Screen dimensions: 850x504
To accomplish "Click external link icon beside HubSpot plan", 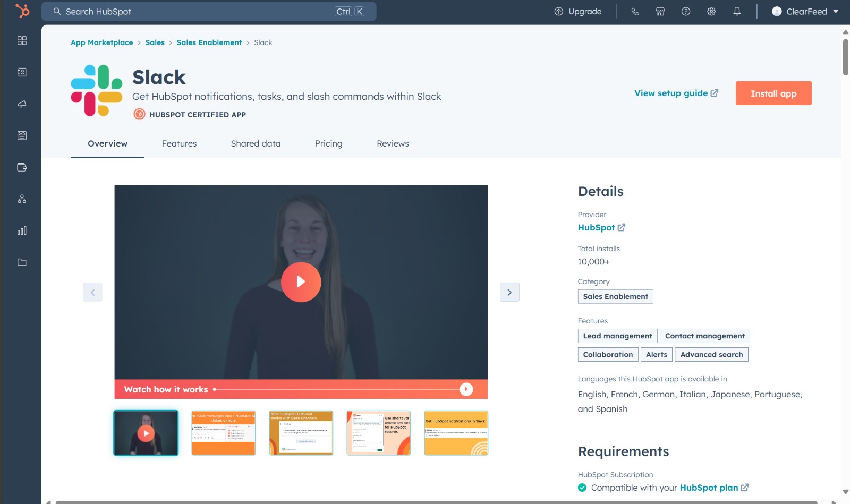I will (745, 488).
